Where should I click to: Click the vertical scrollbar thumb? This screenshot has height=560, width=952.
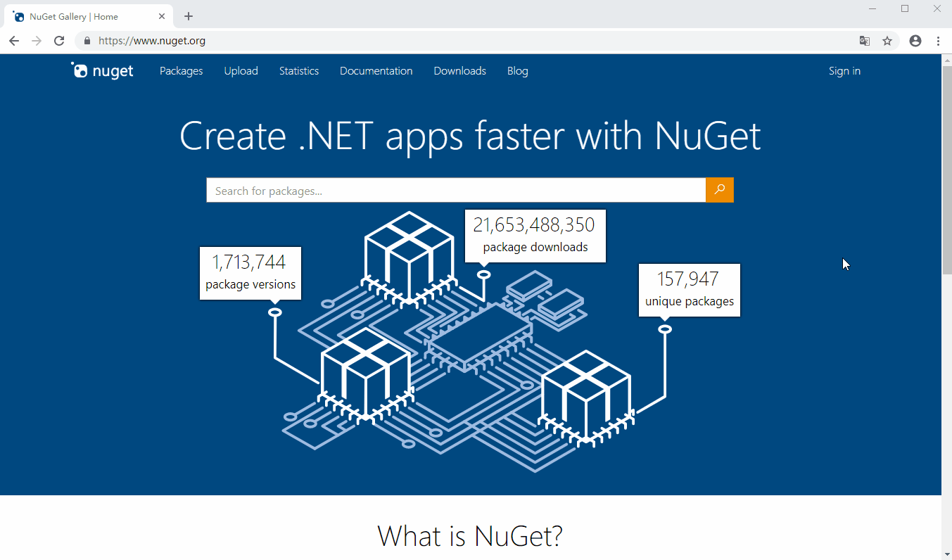click(x=946, y=169)
